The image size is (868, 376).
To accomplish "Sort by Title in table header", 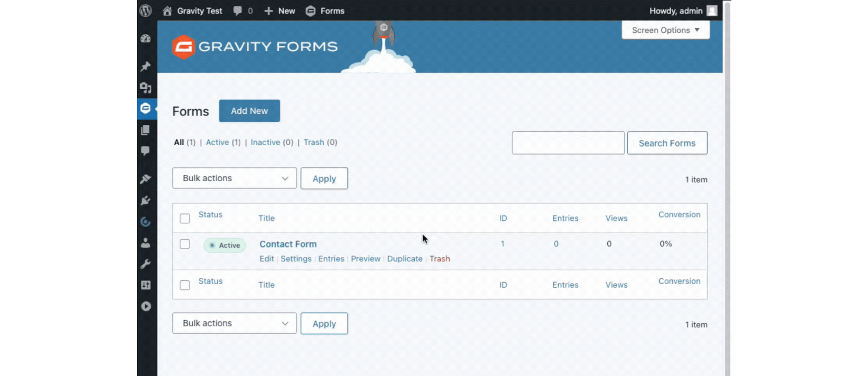I will (x=267, y=218).
